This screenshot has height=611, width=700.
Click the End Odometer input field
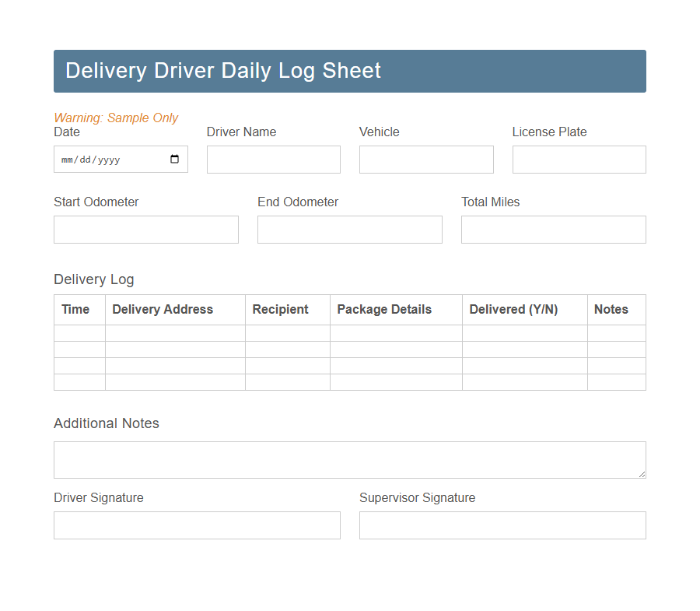point(349,229)
